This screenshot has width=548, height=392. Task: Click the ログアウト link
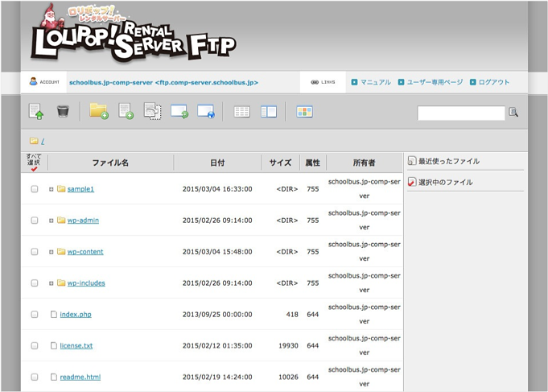point(494,82)
